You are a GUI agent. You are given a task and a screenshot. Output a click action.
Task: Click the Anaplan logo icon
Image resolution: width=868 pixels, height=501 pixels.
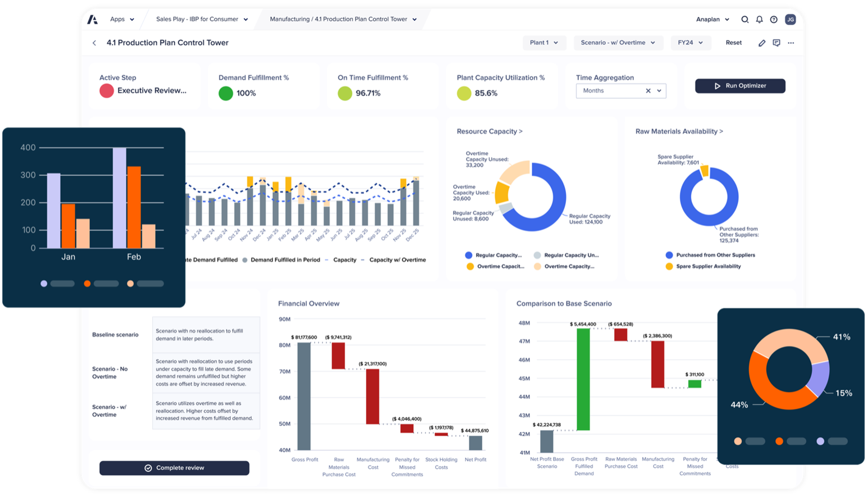(93, 20)
